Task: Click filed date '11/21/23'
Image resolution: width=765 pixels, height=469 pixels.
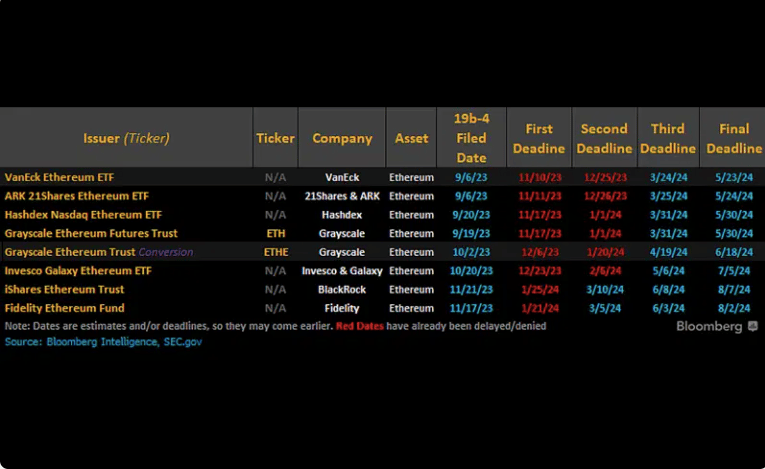Action: [x=471, y=289]
